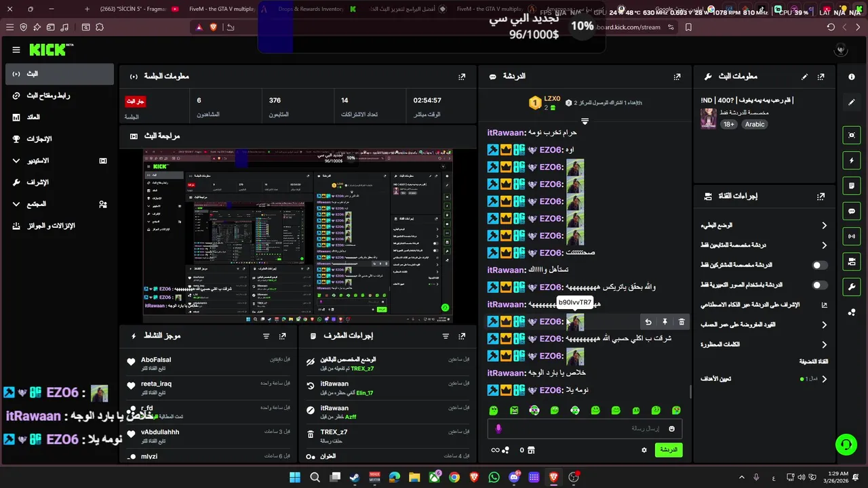Screen dimensions: 868x488
Task: Pop out the الدردشة chat panel
Action: [677, 77]
